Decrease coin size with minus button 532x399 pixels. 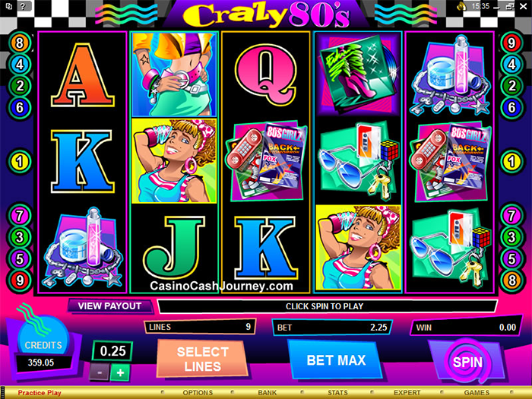tap(100, 372)
